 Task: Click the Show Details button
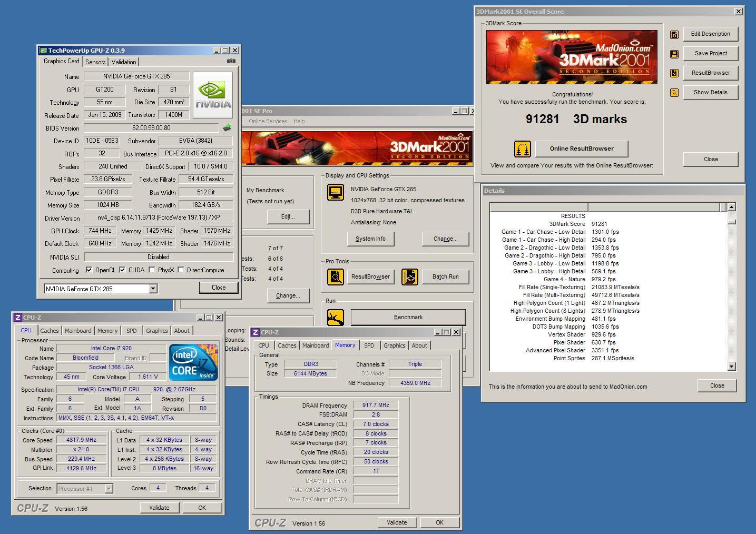pos(711,92)
